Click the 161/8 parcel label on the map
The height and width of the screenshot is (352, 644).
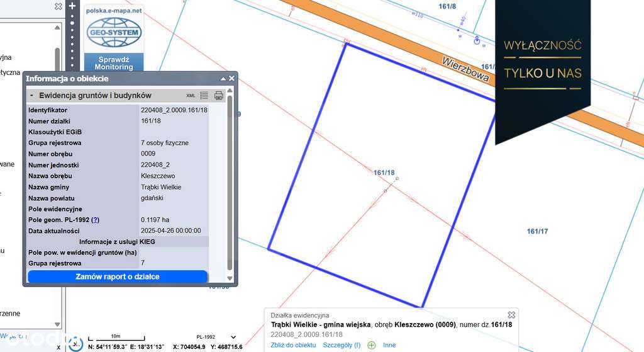click(447, 6)
